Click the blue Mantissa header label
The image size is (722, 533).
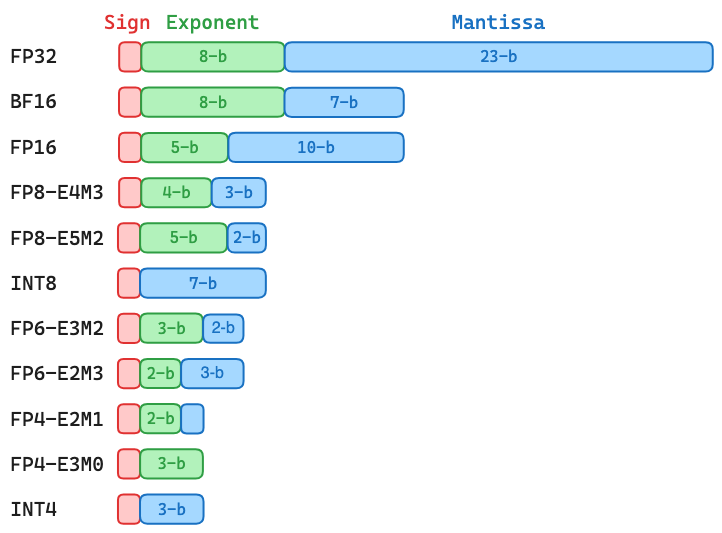498,23
